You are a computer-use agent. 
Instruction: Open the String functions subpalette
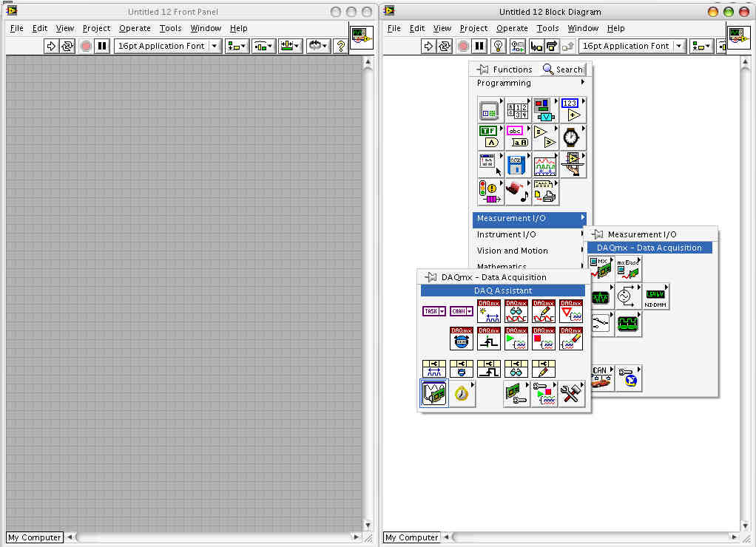[517, 137]
